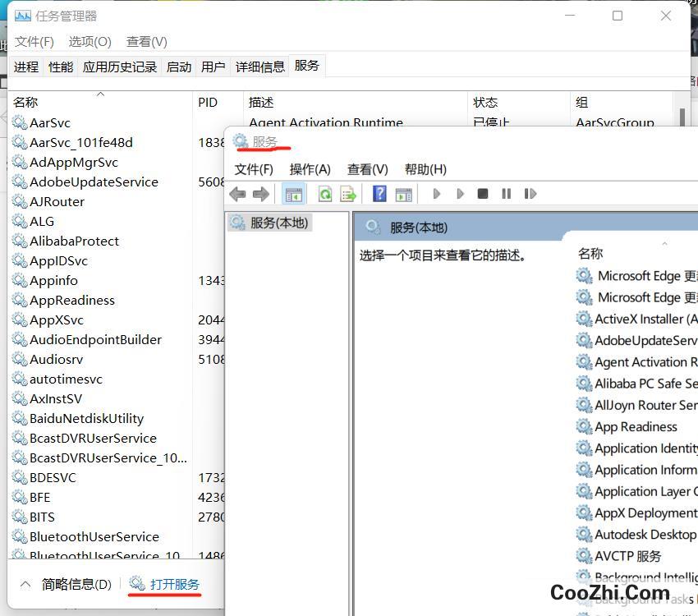Click the Services window gear title icon
Viewport: 698px width, 616px height.
[241, 141]
